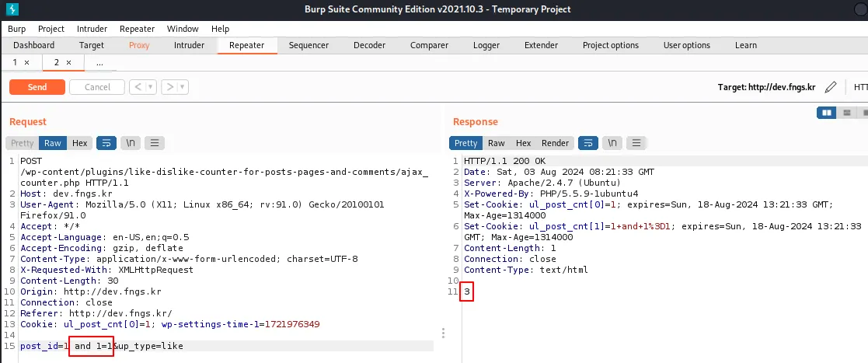This screenshot has height=363, width=868.
Task: Click Content-Length: 30 in request
Action: tap(69, 281)
